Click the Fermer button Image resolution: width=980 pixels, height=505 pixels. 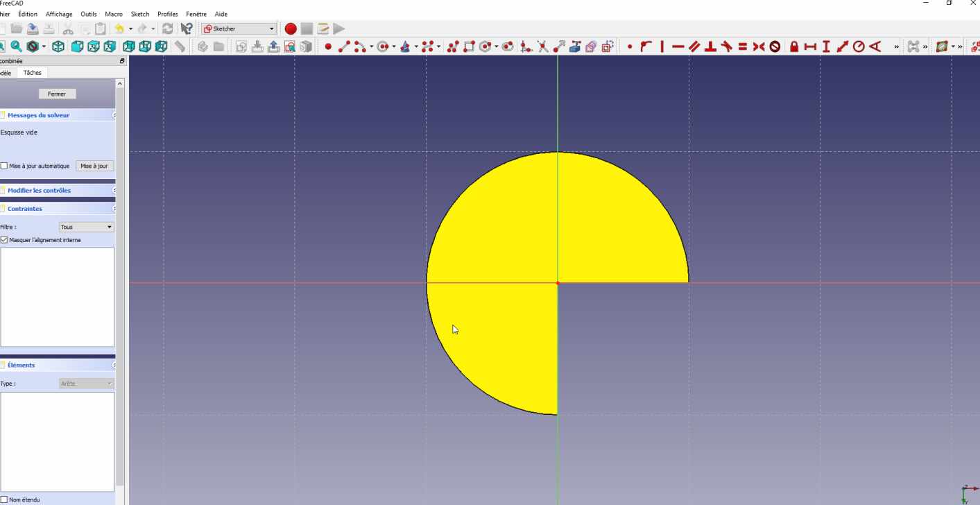(57, 94)
